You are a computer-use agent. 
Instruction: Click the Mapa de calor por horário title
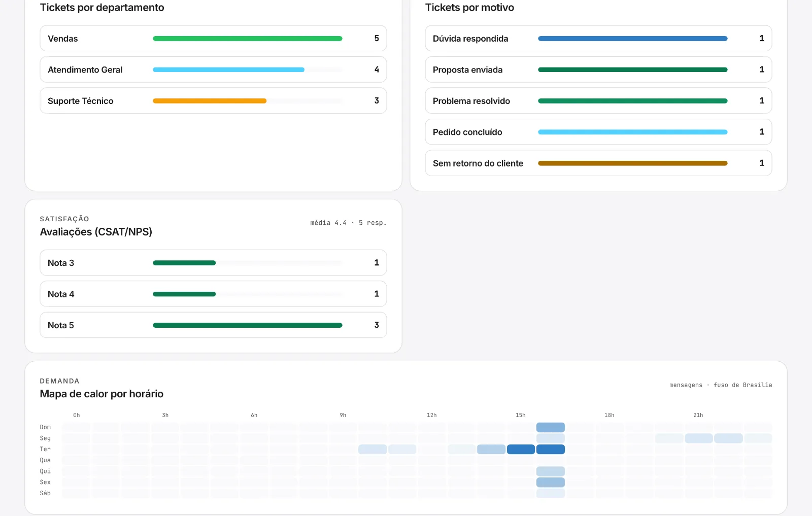101,394
